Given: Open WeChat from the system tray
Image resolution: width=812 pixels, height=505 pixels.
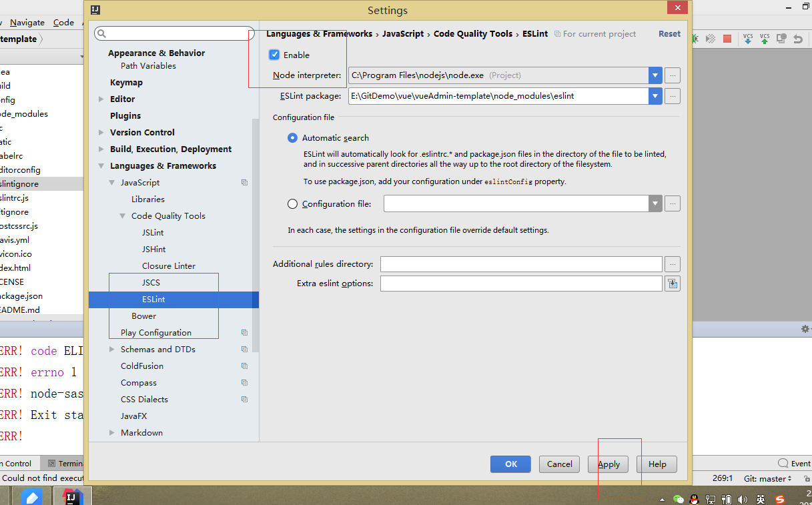Looking at the screenshot, I should click(x=679, y=499).
